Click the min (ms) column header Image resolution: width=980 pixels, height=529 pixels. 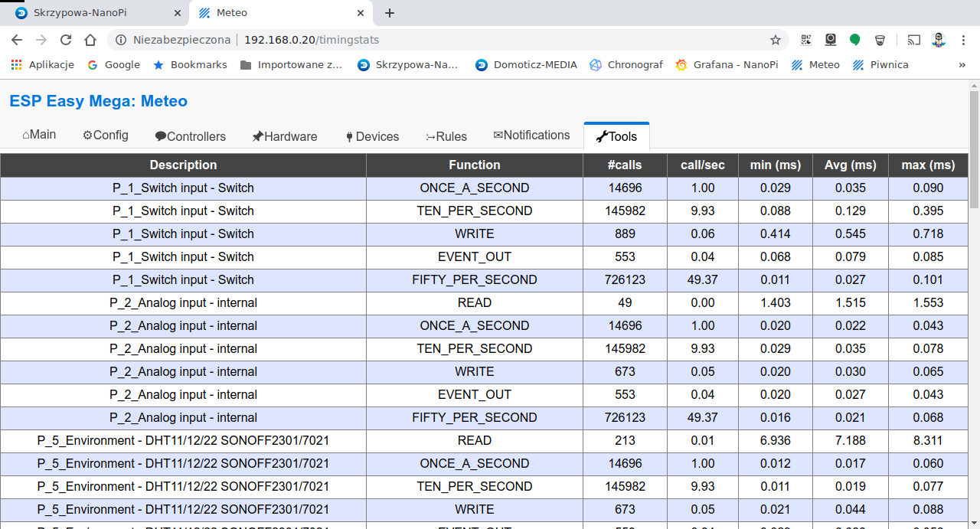pos(776,165)
